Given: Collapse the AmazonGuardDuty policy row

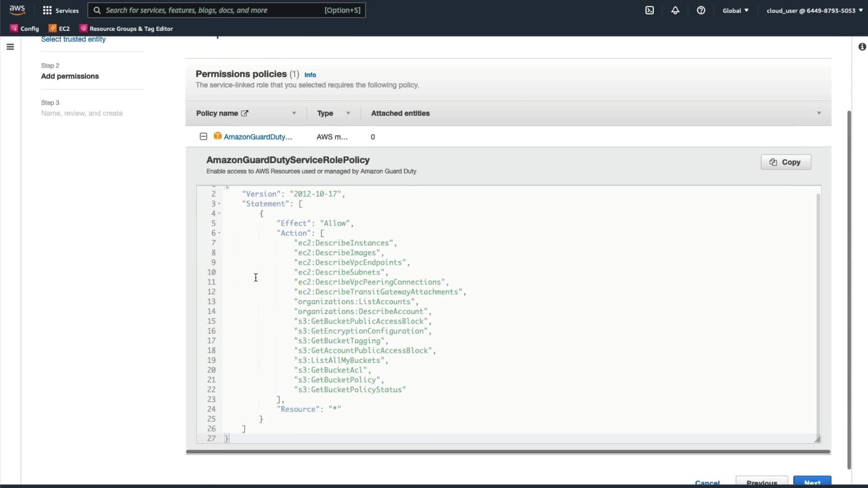Looking at the screenshot, I should 203,136.
